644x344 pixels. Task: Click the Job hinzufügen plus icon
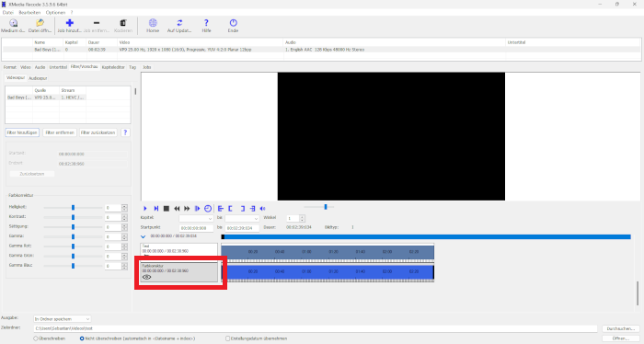click(x=69, y=23)
